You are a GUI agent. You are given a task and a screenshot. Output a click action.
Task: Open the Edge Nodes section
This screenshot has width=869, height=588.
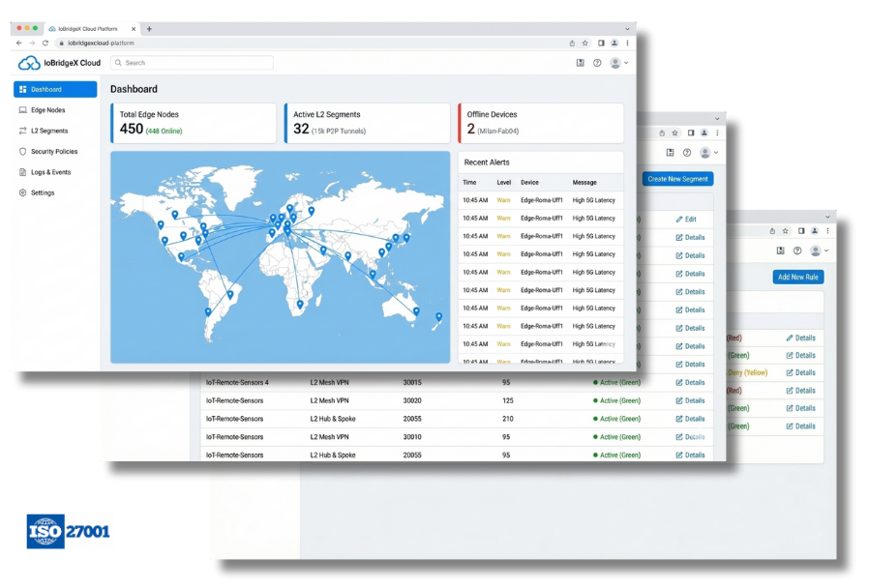pos(48,109)
